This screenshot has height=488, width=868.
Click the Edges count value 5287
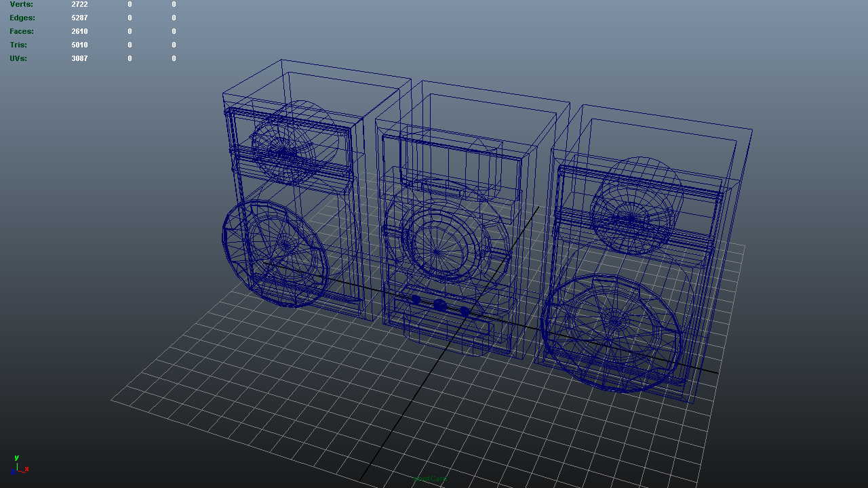[80, 18]
